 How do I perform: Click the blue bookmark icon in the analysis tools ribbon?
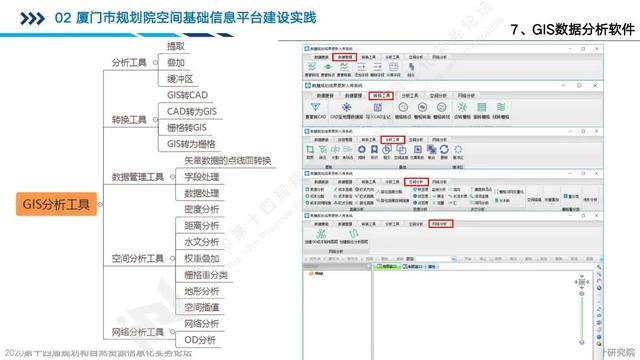click(x=374, y=150)
